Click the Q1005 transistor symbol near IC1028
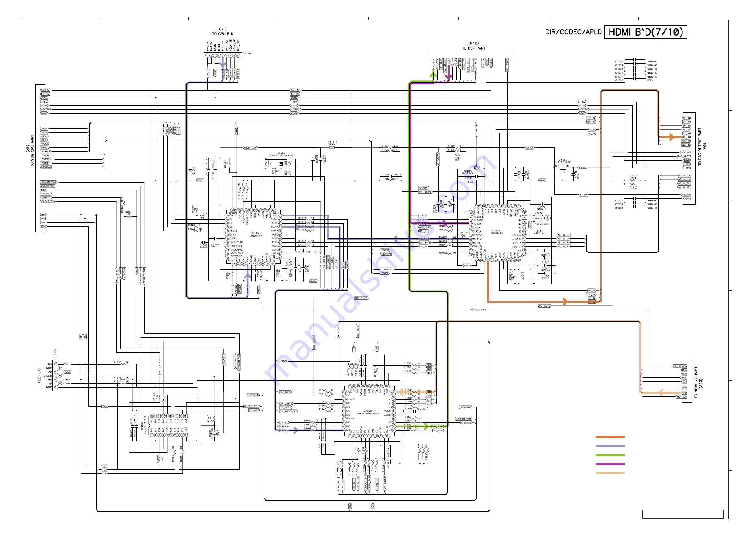This screenshot has width=756, height=535. click(215, 432)
